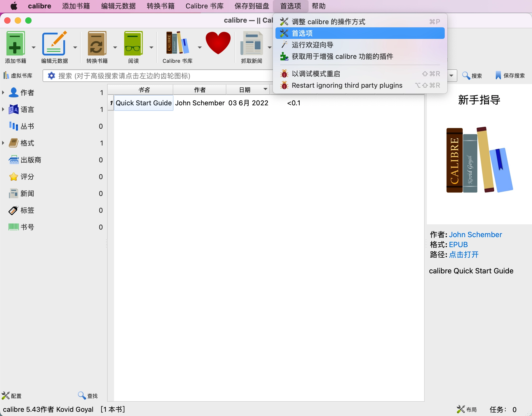532x416 pixels.
Task: Click the John Schember author link
Action: pyautogui.click(x=475, y=234)
